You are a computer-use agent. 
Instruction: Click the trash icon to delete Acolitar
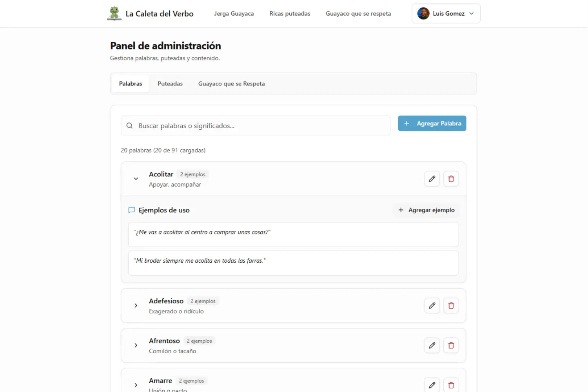coord(451,179)
